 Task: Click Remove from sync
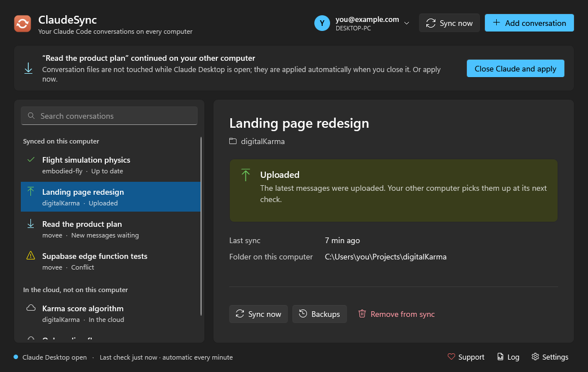tap(396, 314)
